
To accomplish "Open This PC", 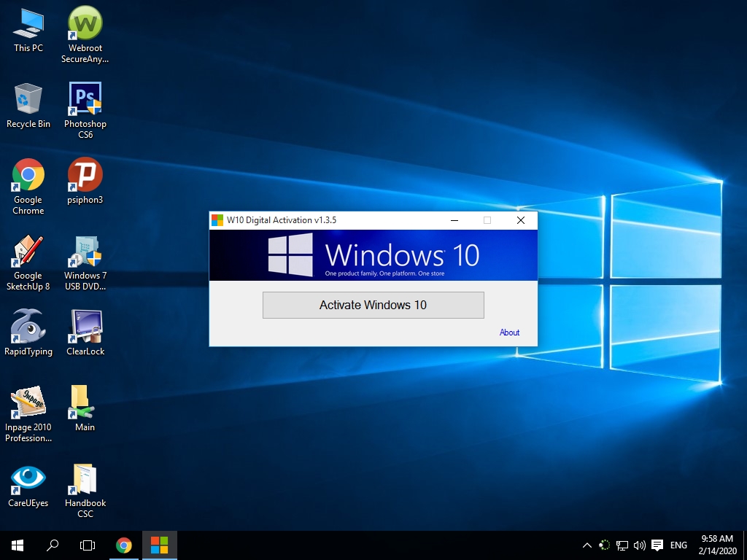I will click(x=28, y=22).
